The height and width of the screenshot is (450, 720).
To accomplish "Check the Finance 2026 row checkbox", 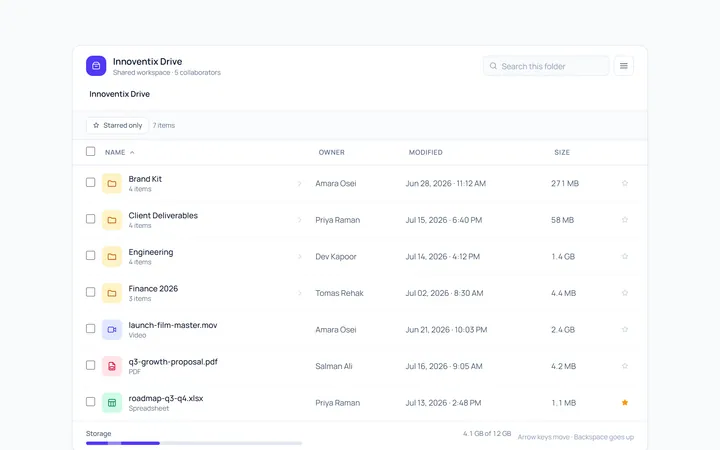I will pos(90,292).
